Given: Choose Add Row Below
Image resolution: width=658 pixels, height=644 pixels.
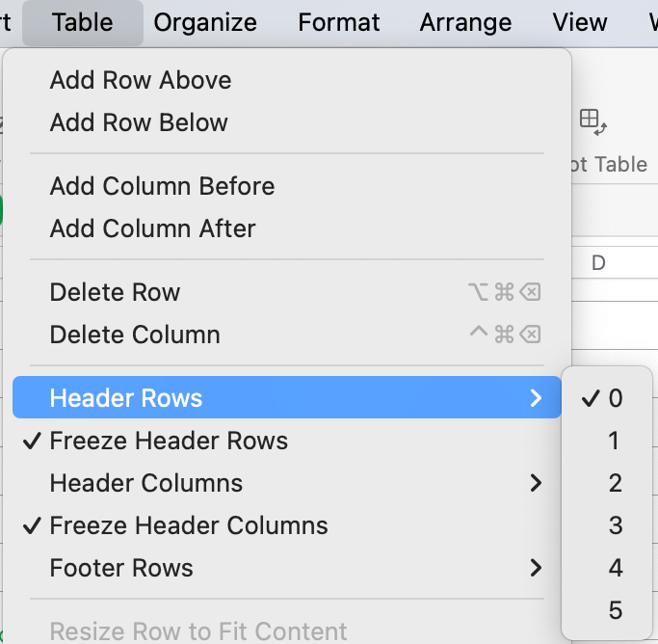Looking at the screenshot, I should pos(139,122).
